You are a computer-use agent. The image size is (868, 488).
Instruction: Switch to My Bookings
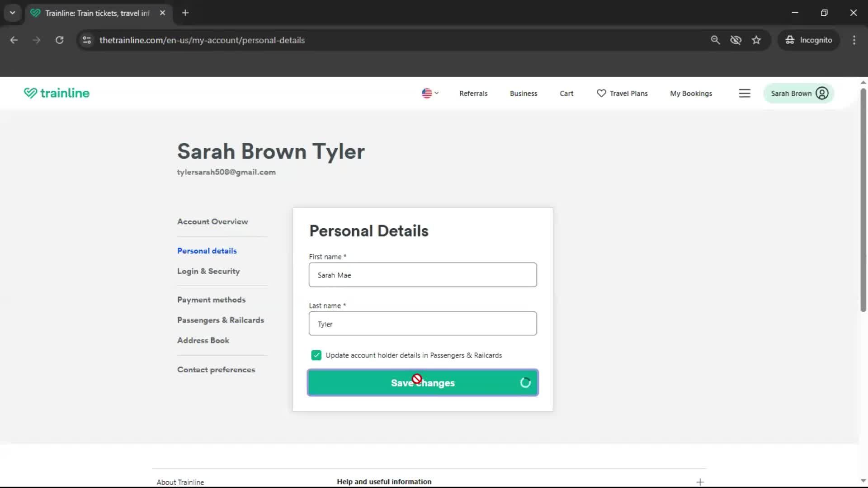point(691,93)
